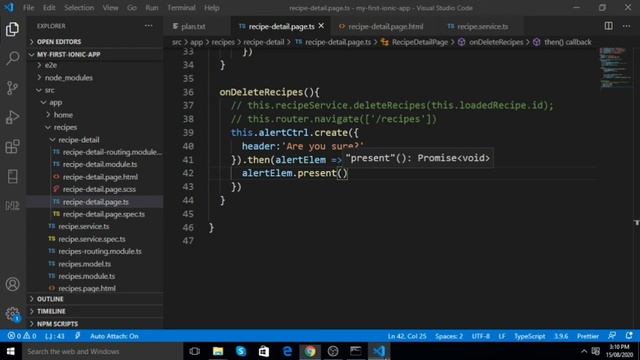Open Microsoft Store from taskbar
This screenshot has width=640, height=360.
[264, 351]
